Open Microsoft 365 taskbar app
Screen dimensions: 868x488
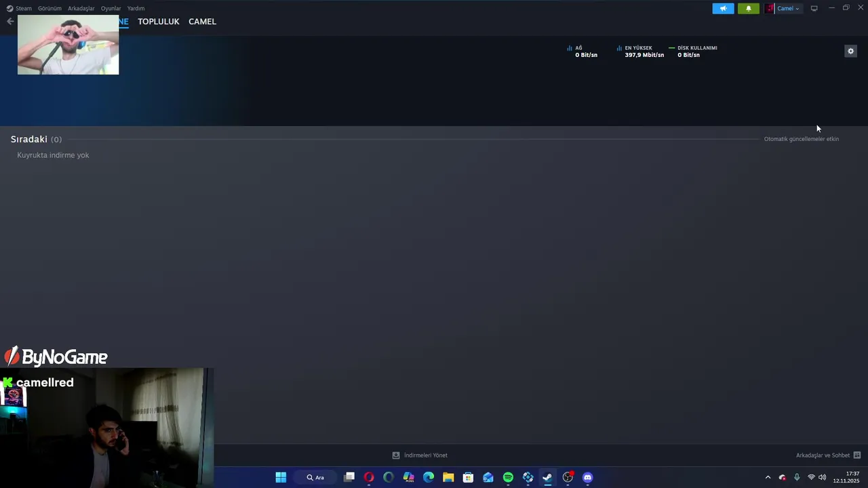(408, 477)
